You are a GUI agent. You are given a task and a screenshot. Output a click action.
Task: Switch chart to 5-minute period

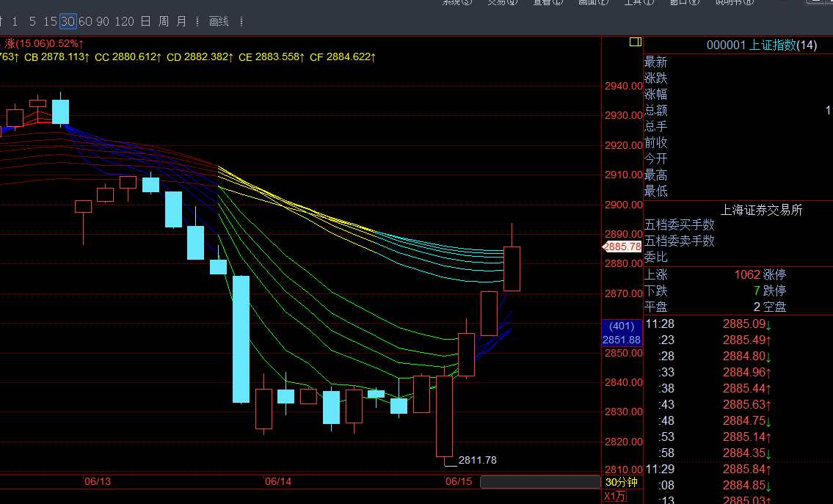coord(32,21)
